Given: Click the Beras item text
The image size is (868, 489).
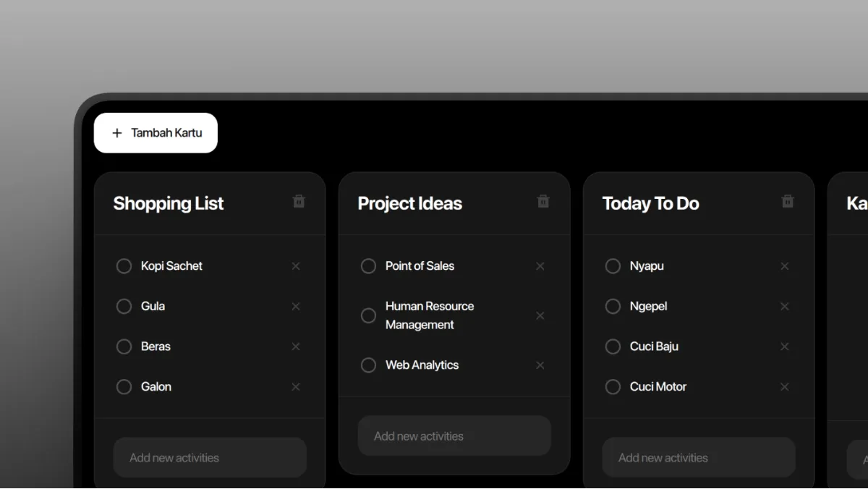Looking at the screenshot, I should coord(156,346).
